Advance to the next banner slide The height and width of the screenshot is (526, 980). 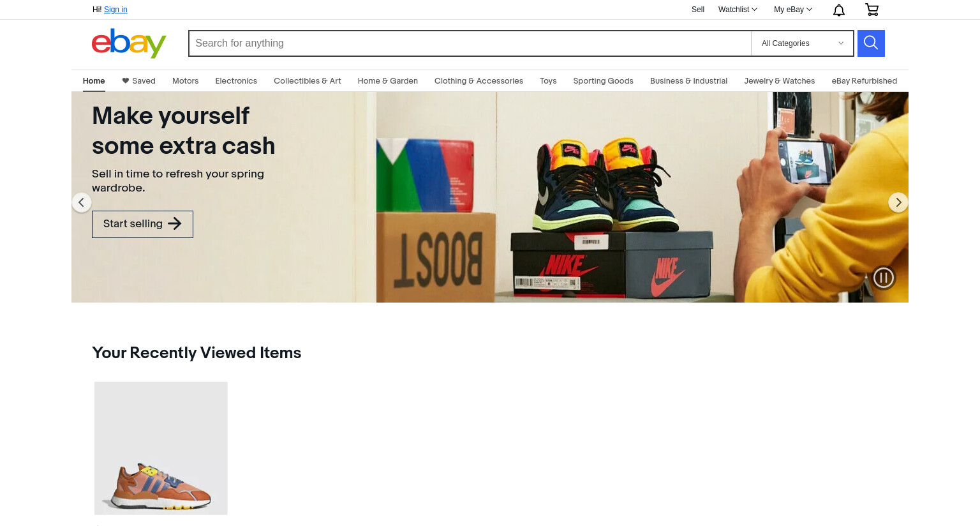[x=898, y=202]
